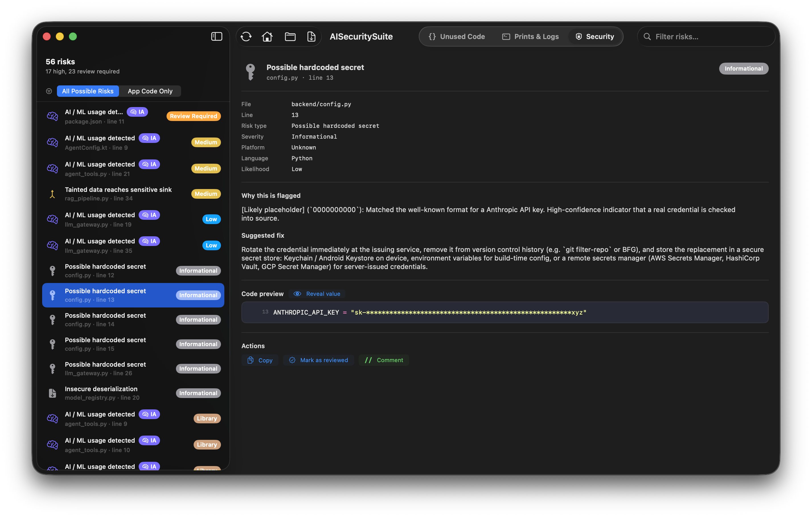Image resolution: width=812 pixels, height=517 pixels.
Task: Click '56 risks' heading text
Action: coord(60,62)
